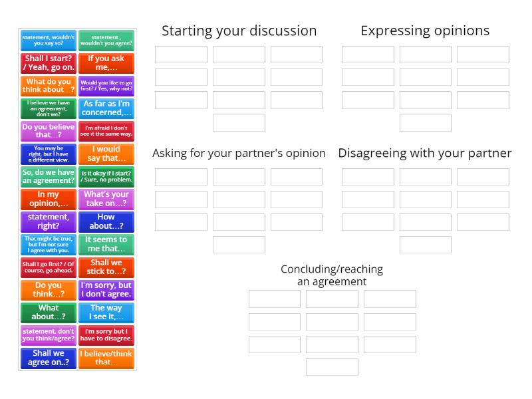Select the "If you ask me,…" tile
The image size is (532, 399).
[x=106, y=63]
